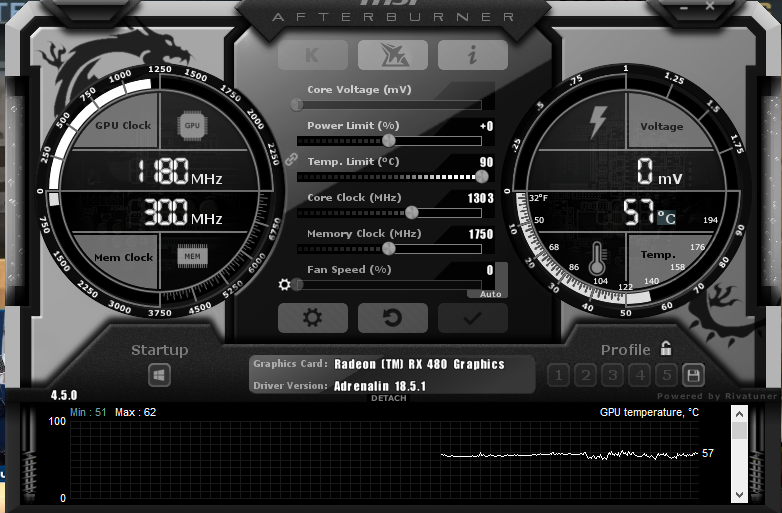The width and height of the screenshot is (782, 513).
Task: Select profile slot 4
Action: [x=640, y=375]
